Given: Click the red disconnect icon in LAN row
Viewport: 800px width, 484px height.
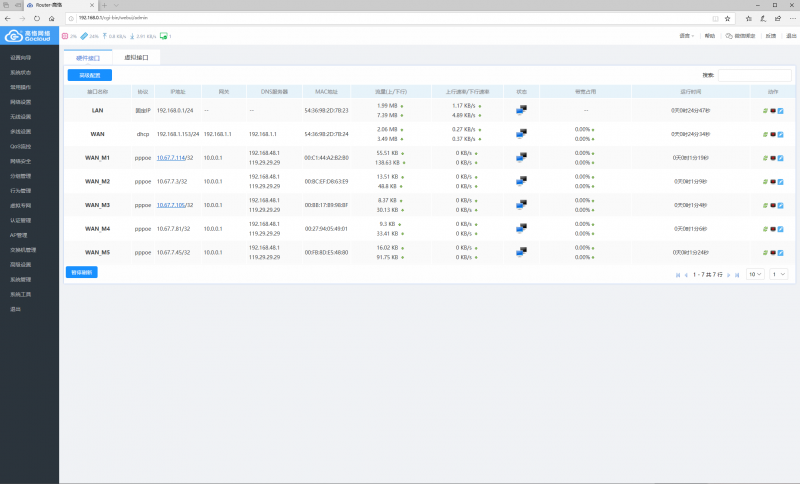Looking at the screenshot, I should pos(773,111).
